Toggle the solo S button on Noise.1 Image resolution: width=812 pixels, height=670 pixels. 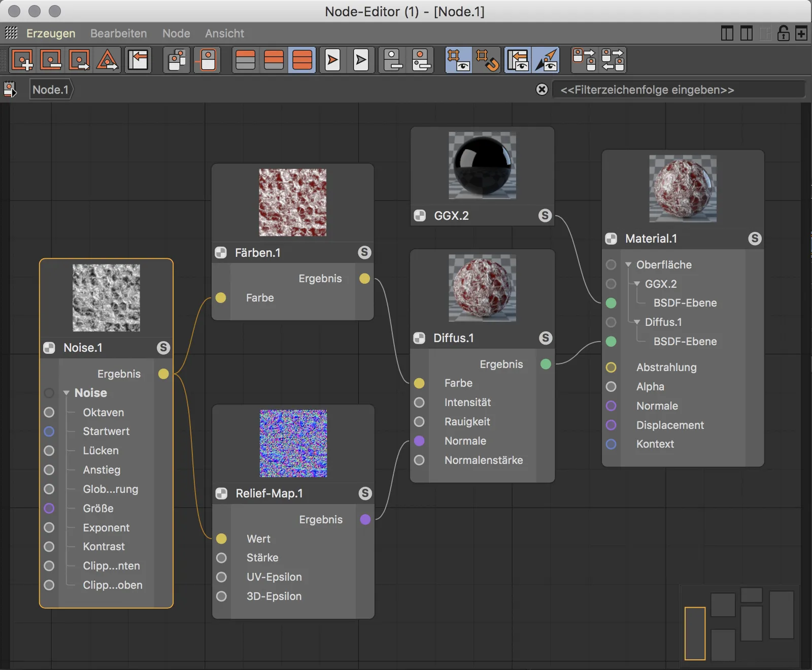click(163, 348)
